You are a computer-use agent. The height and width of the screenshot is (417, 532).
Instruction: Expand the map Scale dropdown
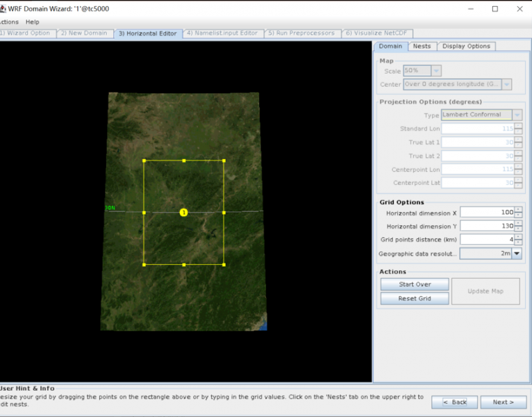(x=435, y=71)
